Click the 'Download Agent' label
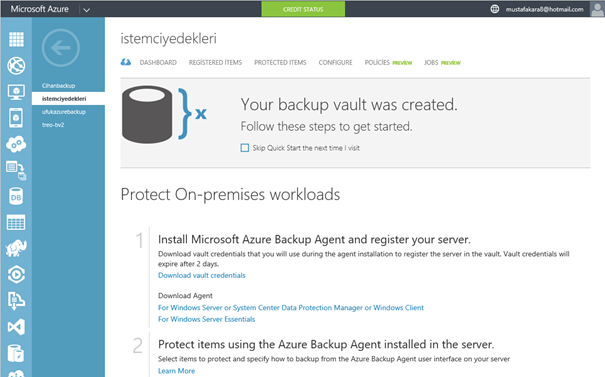 click(185, 296)
